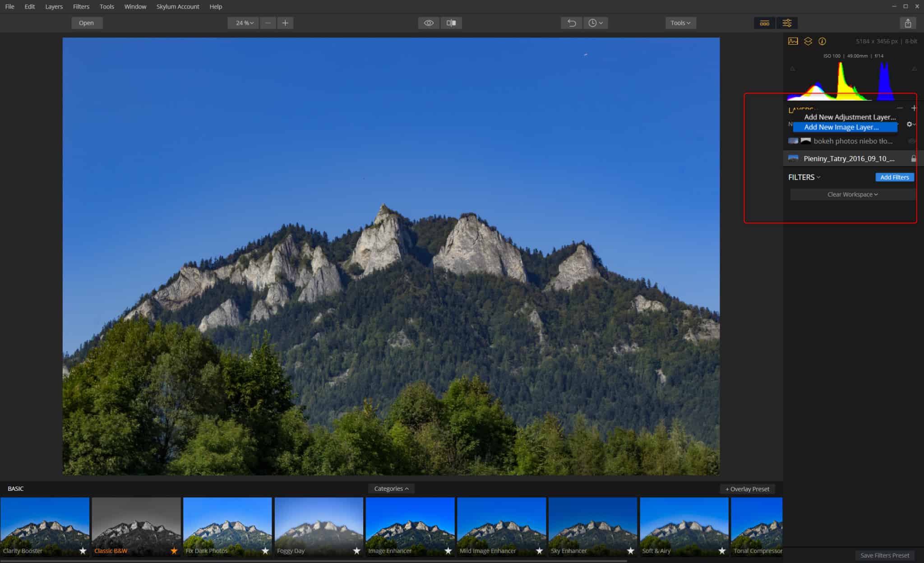Toggle the before/after compare view button
The width and height of the screenshot is (924, 563).
click(x=451, y=23)
